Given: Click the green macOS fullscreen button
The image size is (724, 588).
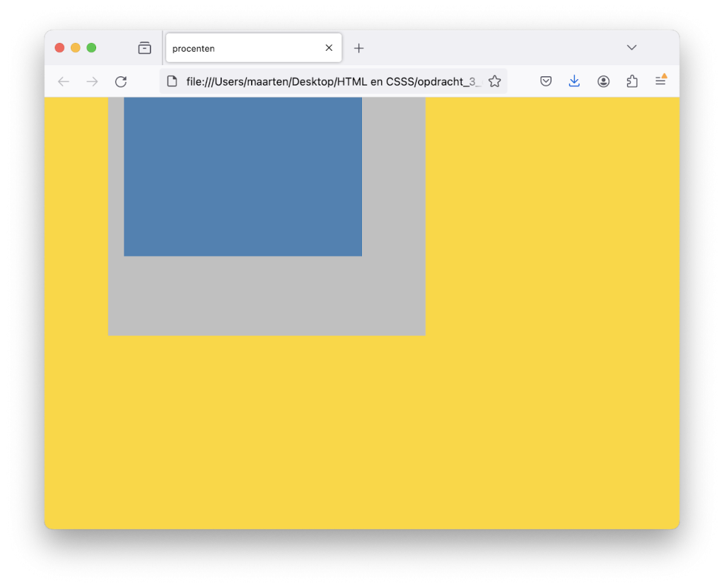Looking at the screenshot, I should point(91,47).
